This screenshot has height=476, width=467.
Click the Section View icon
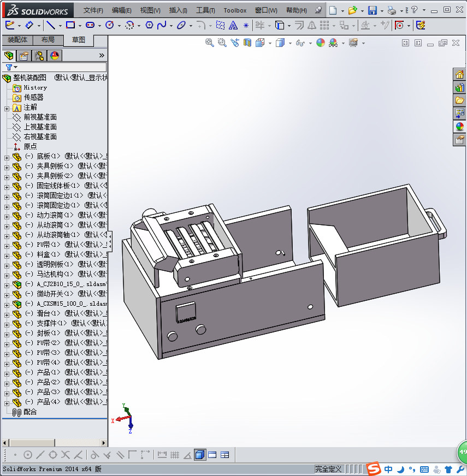(x=247, y=43)
